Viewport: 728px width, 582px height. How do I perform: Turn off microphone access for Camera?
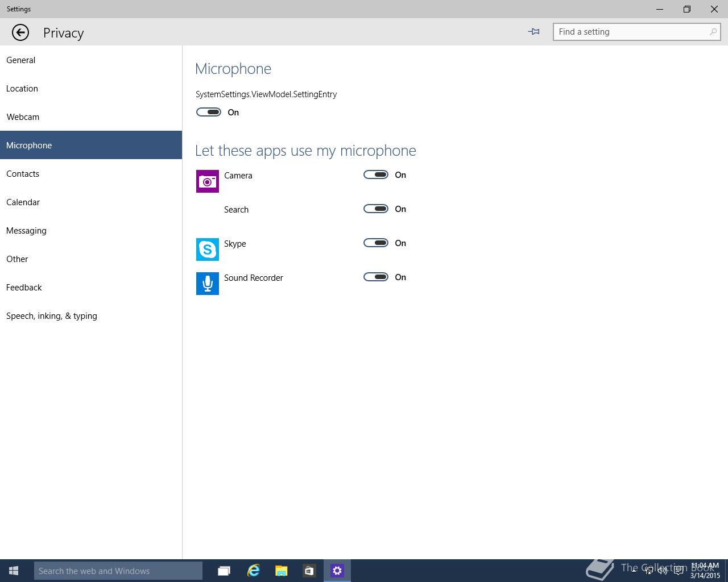[376, 174]
